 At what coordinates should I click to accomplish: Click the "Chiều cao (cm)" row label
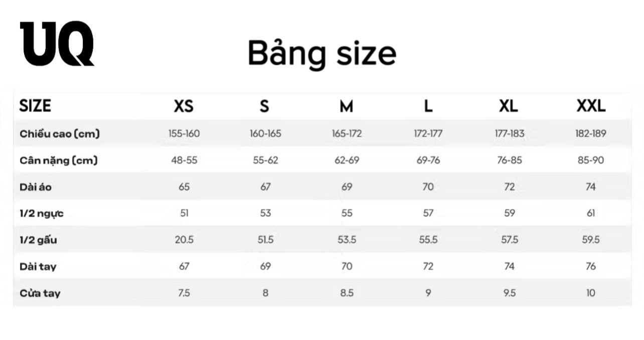click(x=60, y=134)
